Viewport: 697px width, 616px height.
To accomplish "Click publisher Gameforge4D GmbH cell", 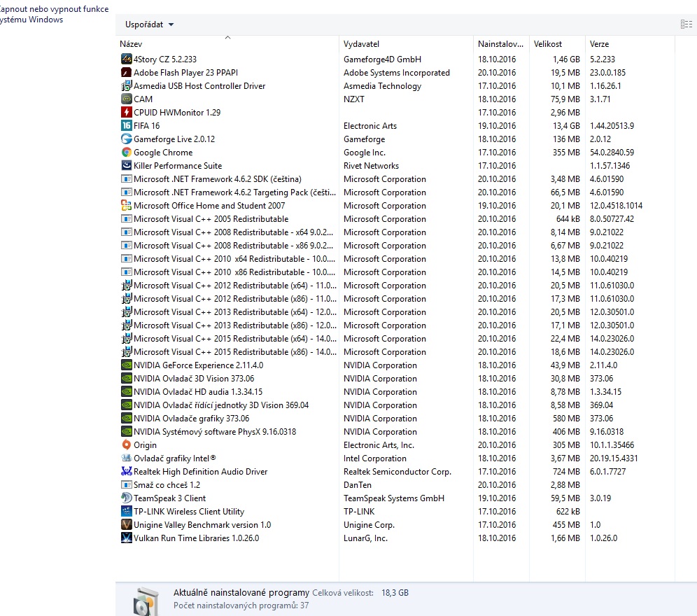I will click(x=382, y=59).
